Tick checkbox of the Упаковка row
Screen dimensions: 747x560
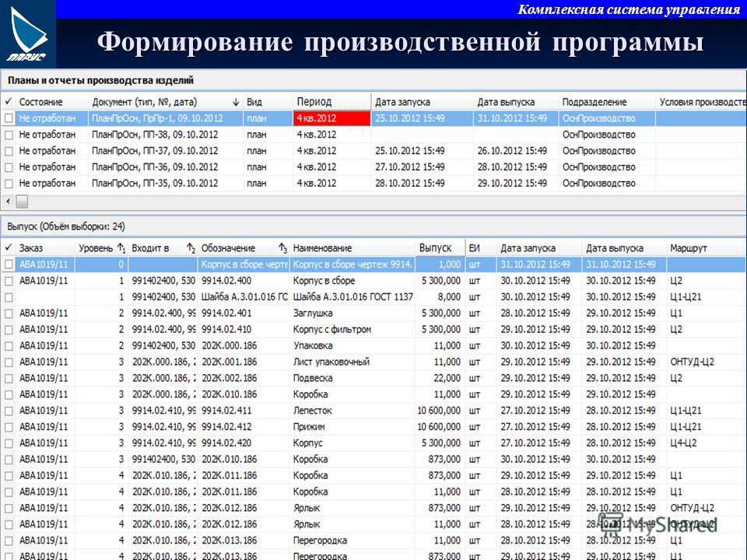(9, 345)
